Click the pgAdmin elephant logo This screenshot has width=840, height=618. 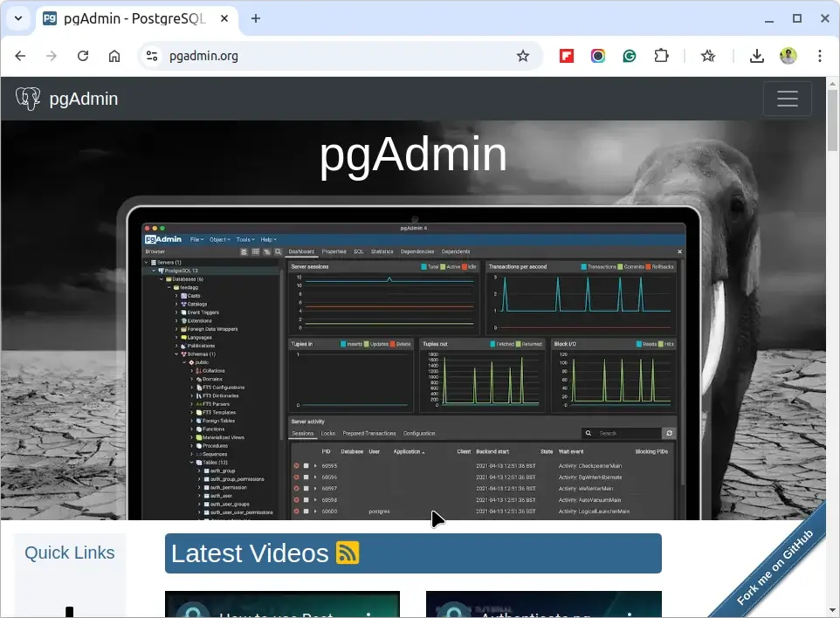tap(28, 99)
